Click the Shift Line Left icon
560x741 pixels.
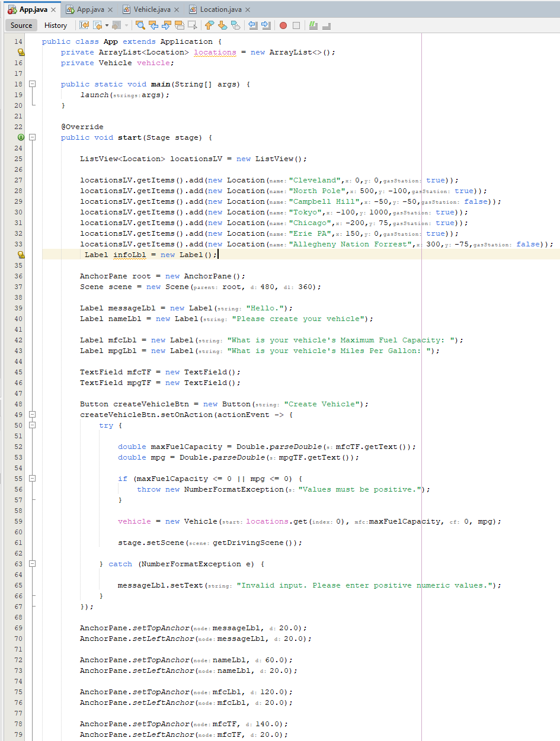click(x=253, y=25)
